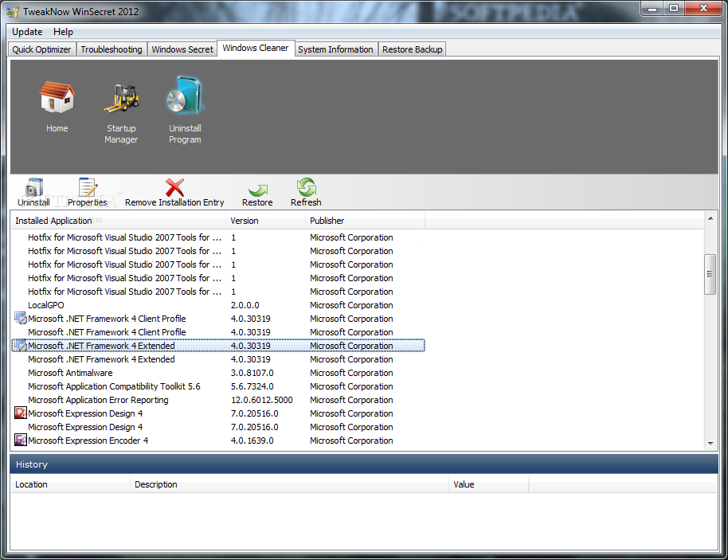Switch to Windows Secret tab
Viewport: 728px width, 560px height.
pyautogui.click(x=182, y=49)
